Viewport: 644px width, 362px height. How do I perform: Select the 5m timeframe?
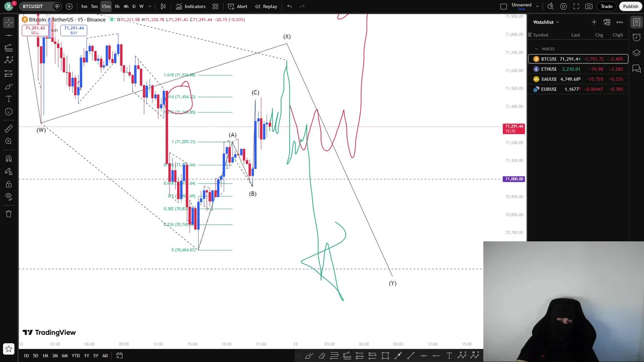tap(94, 7)
